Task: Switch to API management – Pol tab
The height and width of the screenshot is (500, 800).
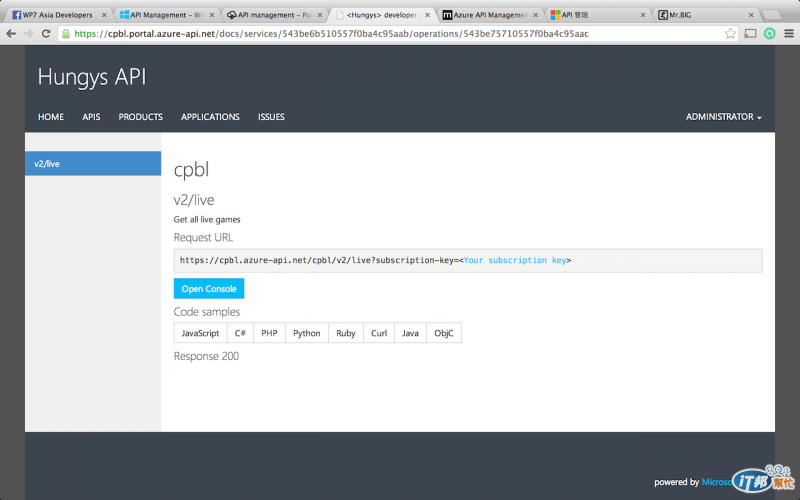Action: [274, 15]
